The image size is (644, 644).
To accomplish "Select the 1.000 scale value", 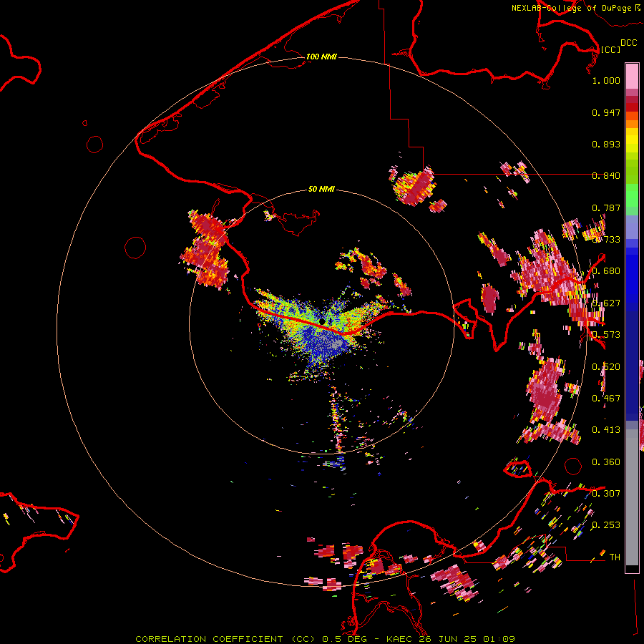I will coord(606,80).
